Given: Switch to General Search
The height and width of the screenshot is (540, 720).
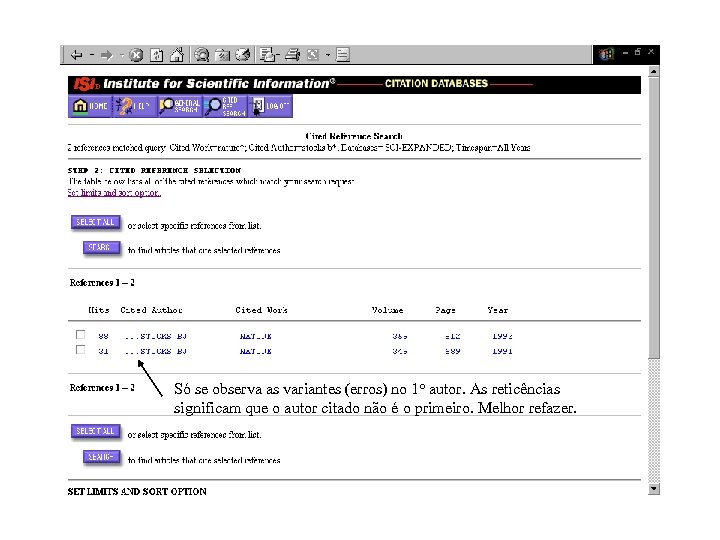Looking at the screenshot, I should (180, 106).
